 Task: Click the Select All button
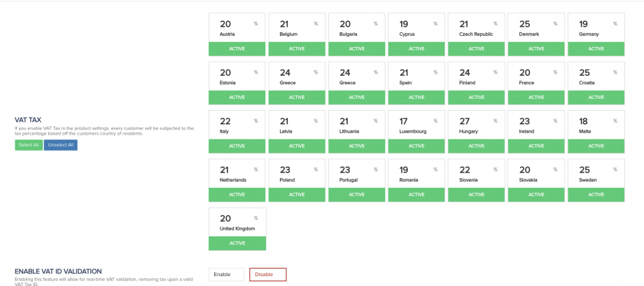pyautogui.click(x=29, y=145)
